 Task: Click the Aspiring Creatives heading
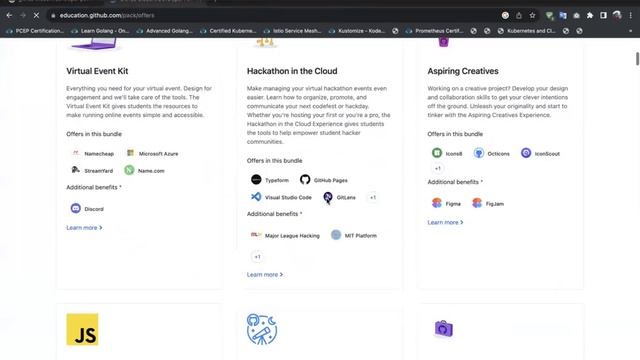463,71
